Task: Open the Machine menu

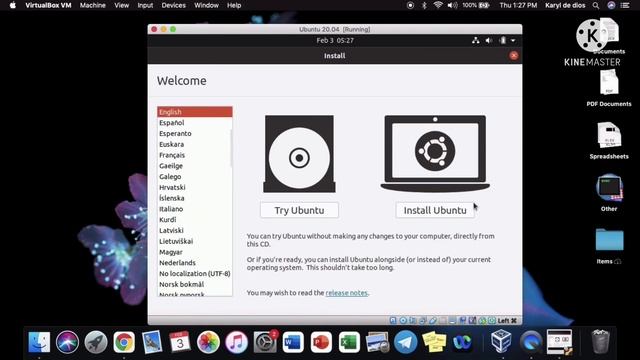Action: [x=93, y=5]
